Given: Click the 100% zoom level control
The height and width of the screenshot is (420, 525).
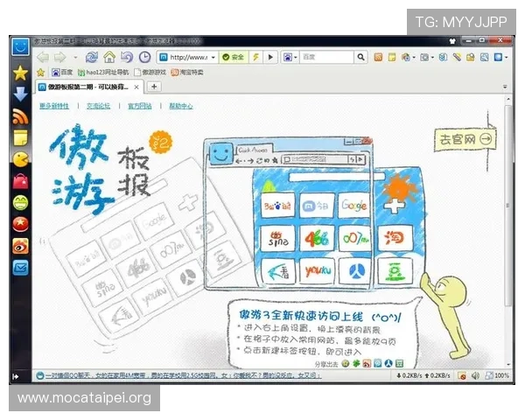Looking at the screenshot, I should pos(498,375).
